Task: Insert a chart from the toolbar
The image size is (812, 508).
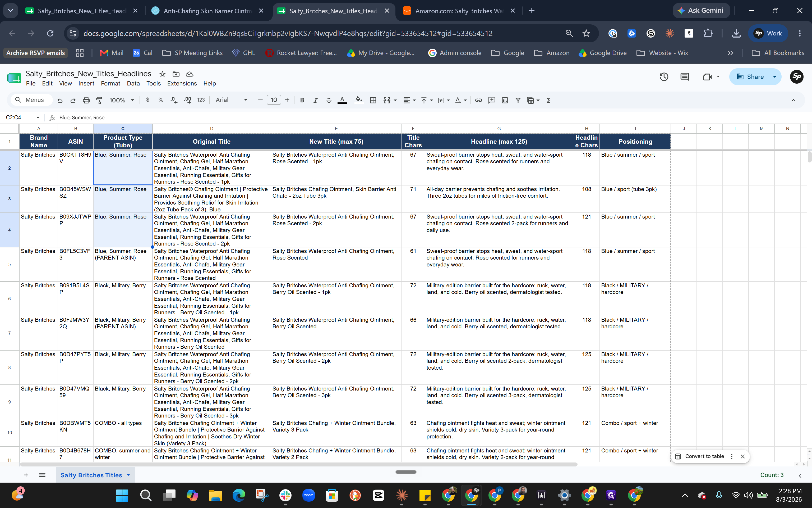Action: [x=505, y=100]
